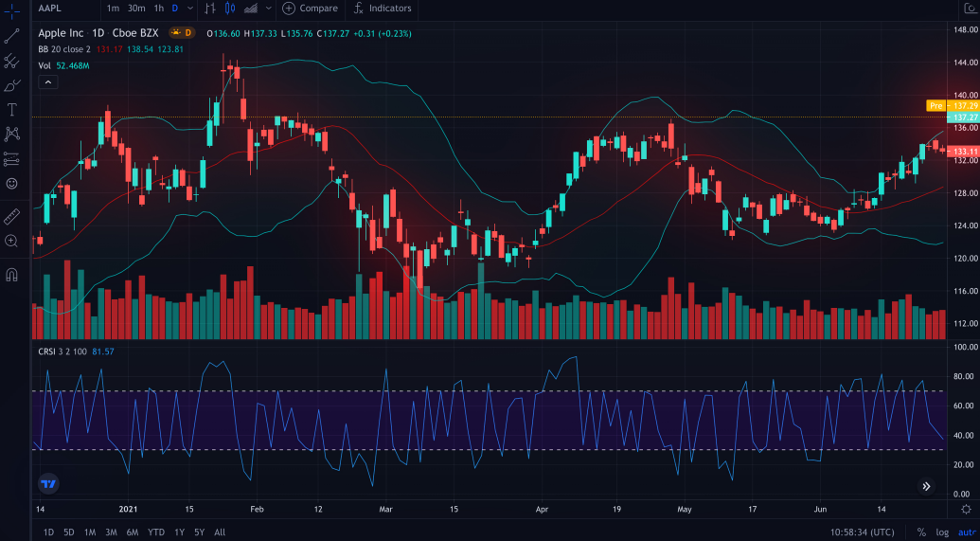Click the orange market status D badge

point(183,32)
